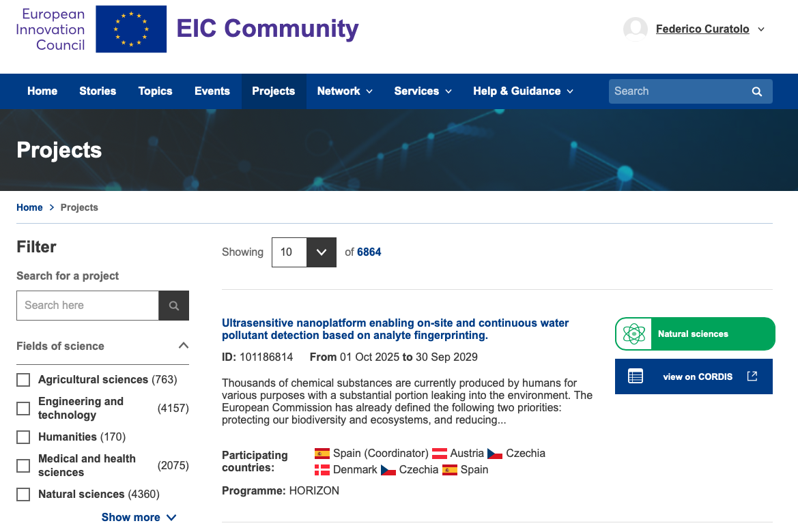Click the European Innovation Council text logo
Screen dimensions: 798x532
[x=51, y=29]
